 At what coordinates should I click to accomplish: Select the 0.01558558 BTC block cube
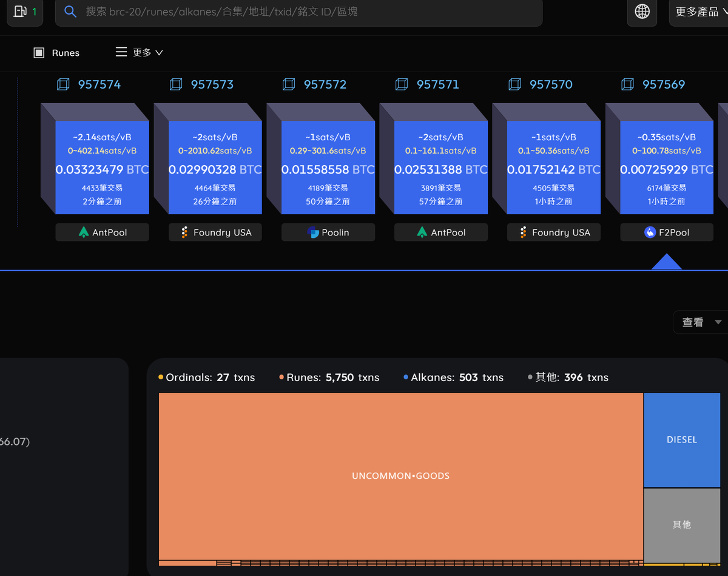click(x=328, y=168)
